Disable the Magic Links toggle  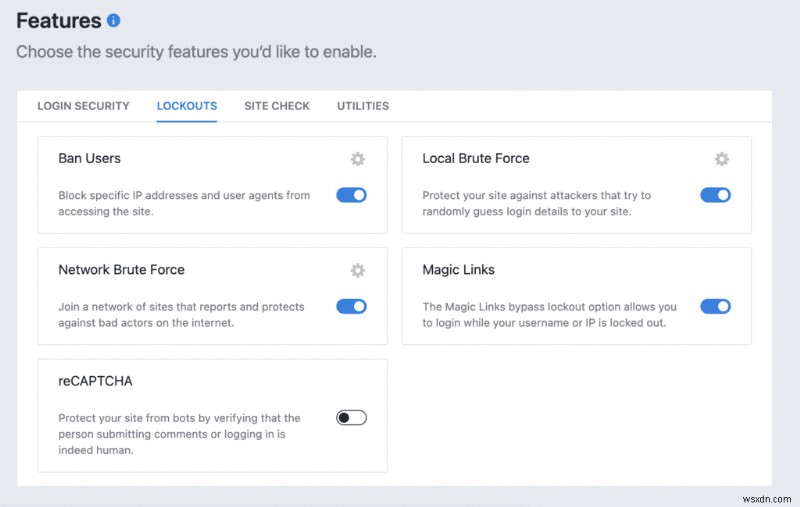[x=715, y=306]
